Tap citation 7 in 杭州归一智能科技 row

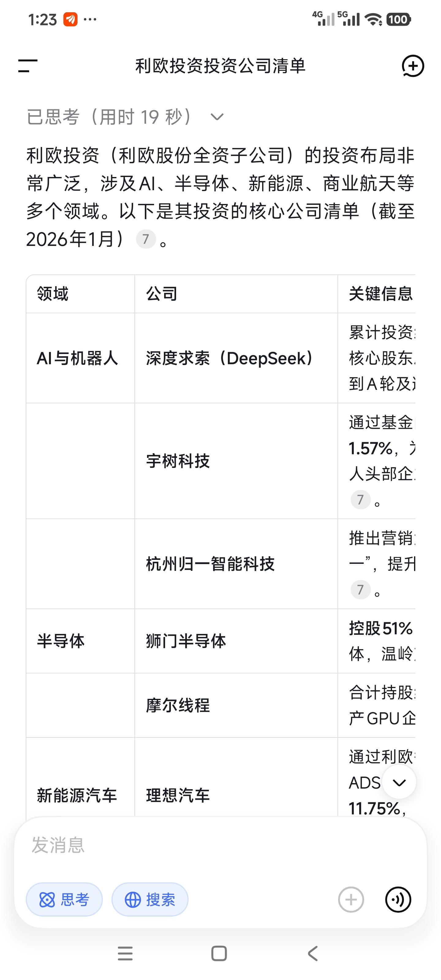pyautogui.click(x=360, y=590)
